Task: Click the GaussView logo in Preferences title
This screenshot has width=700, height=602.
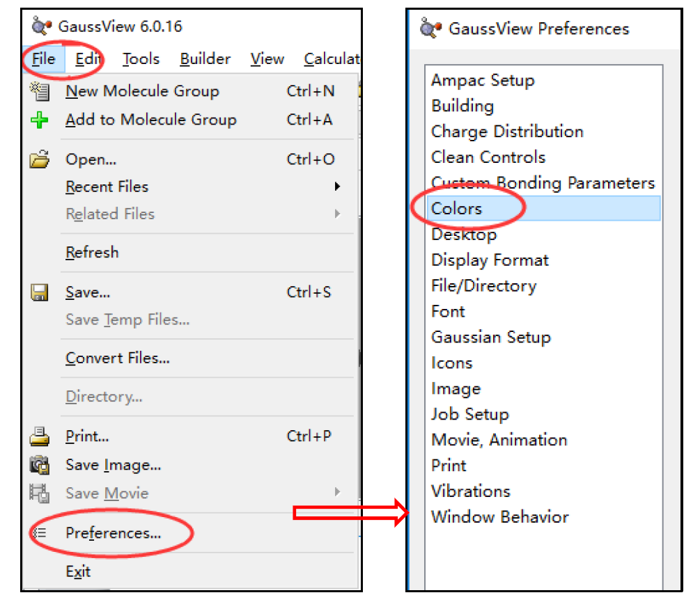Action: click(431, 29)
